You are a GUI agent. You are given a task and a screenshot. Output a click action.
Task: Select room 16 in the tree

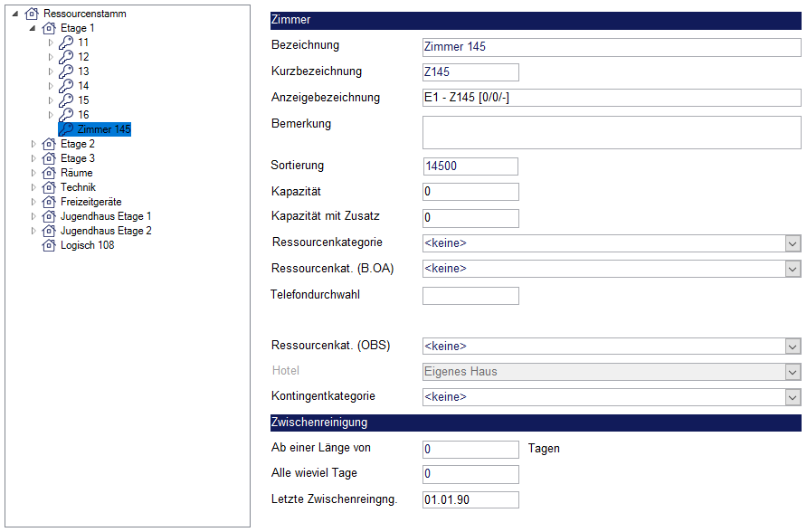point(83,115)
